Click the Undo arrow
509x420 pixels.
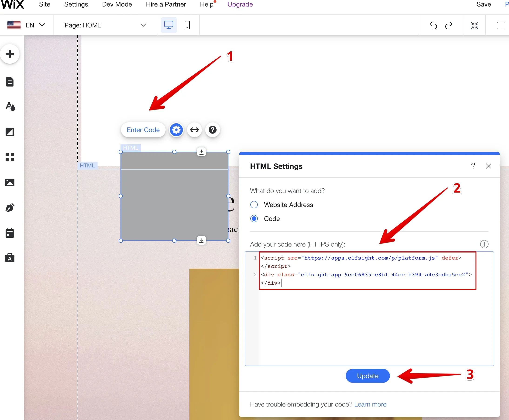pyautogui.click(x=433, y=25)
